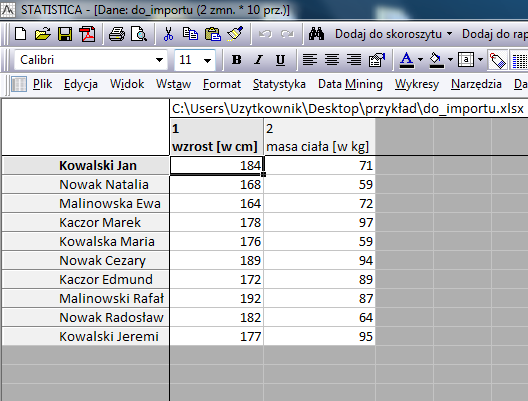Select row Kaczor Edmund
The height and width of the screenshot is (401, 528).
[x=86, y=279]
